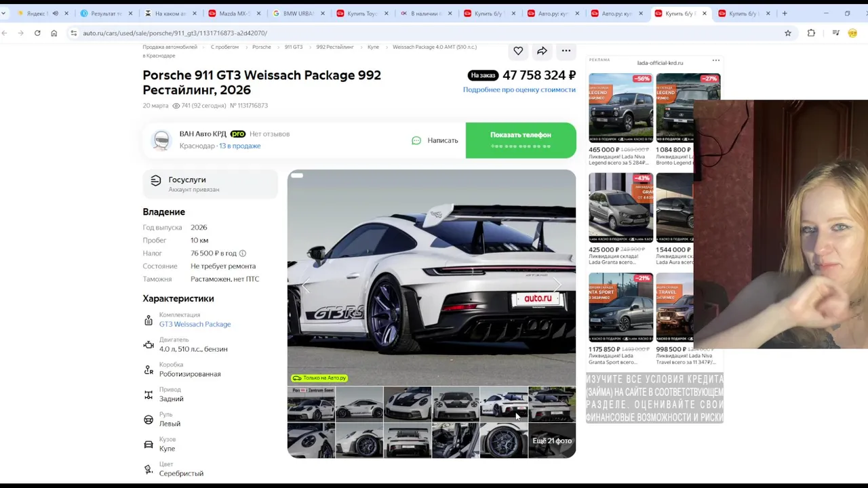
Task: Show previous photo with left arrow
Action: [306, 285]
